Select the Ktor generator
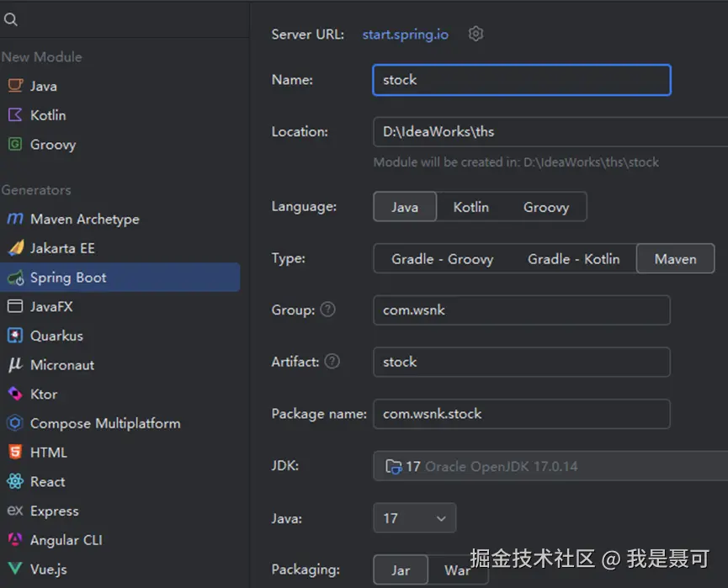The image size is (728, 588). (x=120, y=394)
